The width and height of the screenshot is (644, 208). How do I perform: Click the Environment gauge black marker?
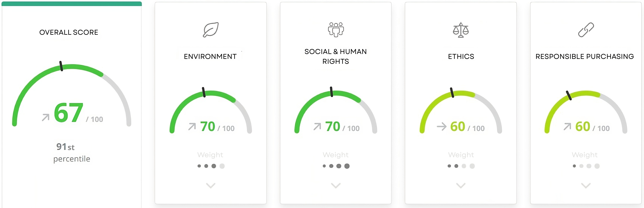coord(204,92)
